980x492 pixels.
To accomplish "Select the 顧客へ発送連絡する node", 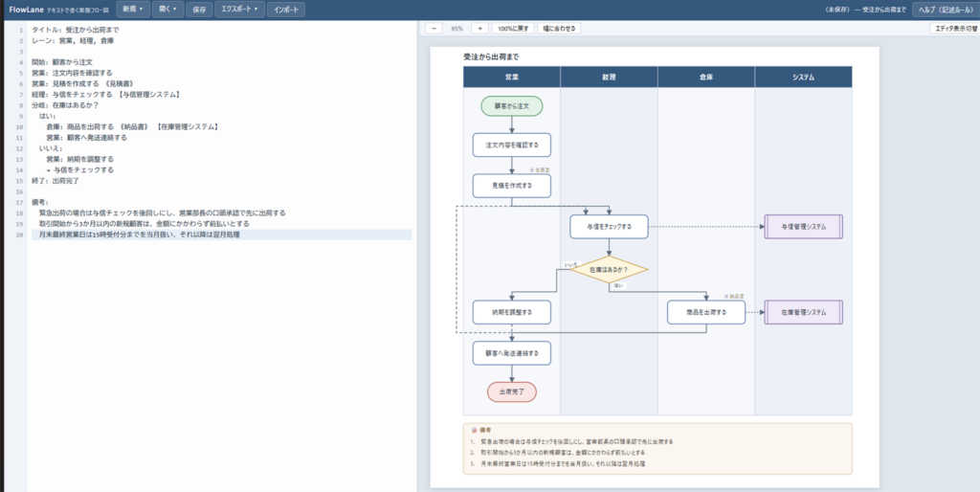I will 512,352.
